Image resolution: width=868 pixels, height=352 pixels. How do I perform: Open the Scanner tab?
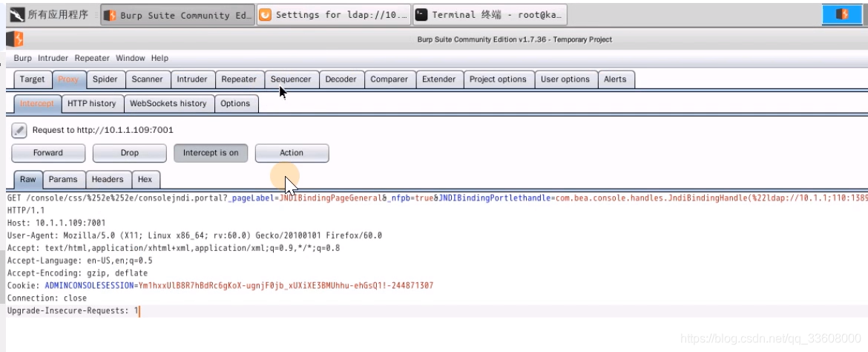pos(147,79)
